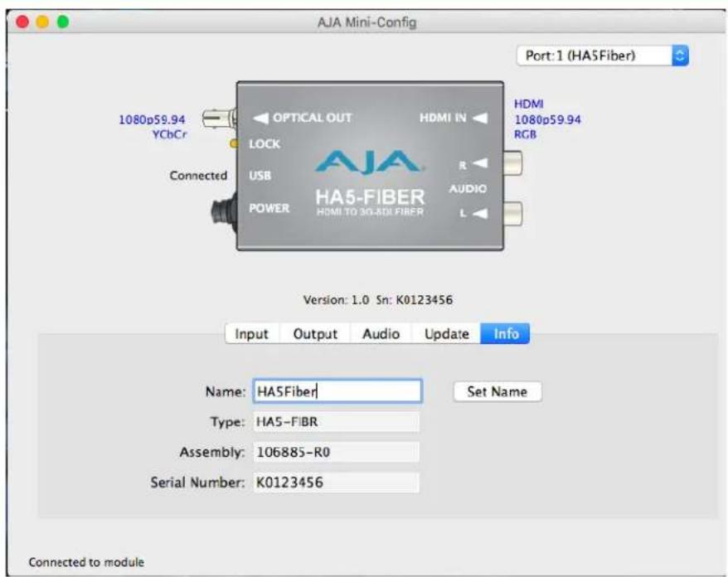Screen dimensions: 728x577
Task: Click the Connected to module status text
Action: (86, 562)
